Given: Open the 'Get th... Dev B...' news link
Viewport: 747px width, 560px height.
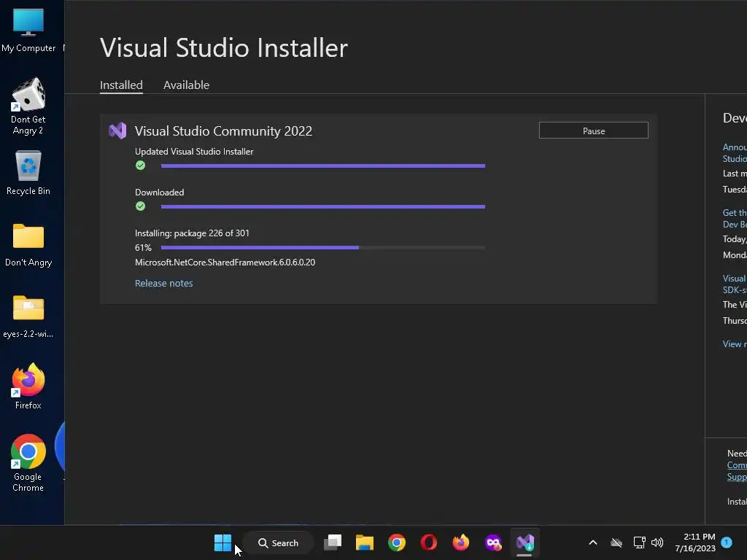Looking at the screenshot, I should pyautogui.click(x=735, y=219).
